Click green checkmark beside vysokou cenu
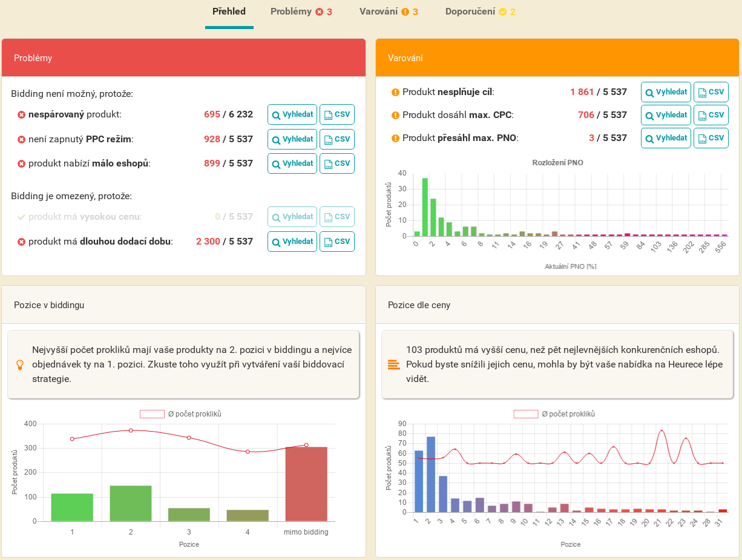The image size is (742, 560). [x=21, y=217]
